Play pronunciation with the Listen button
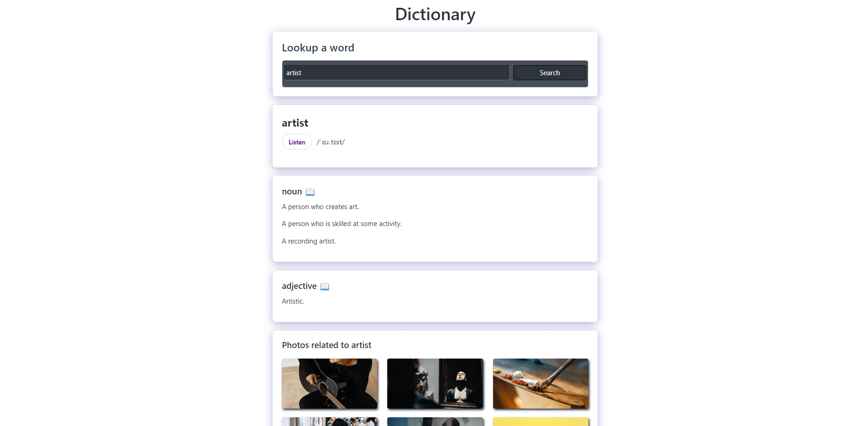The image size is (868, 426). click(x=297, y=142)
